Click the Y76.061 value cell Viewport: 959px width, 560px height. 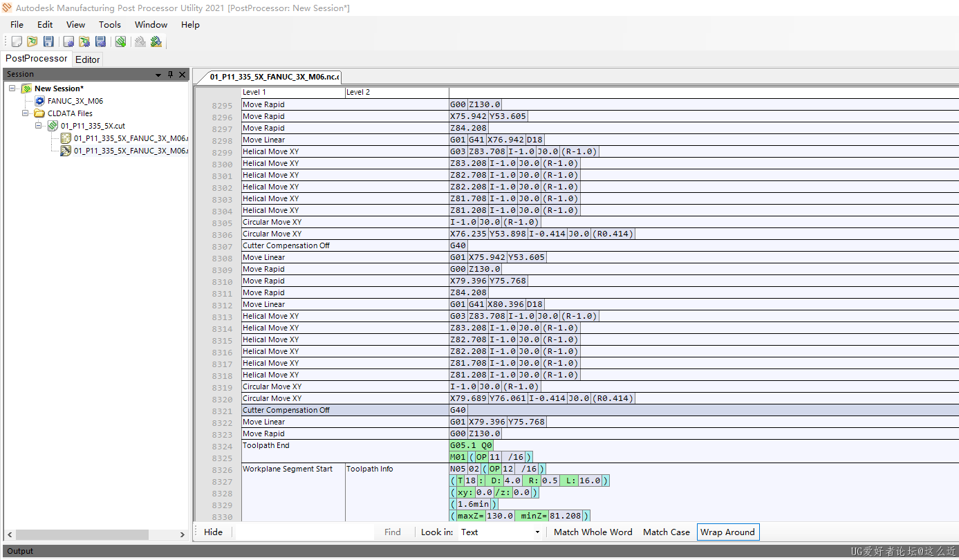[x=508, y=398]
